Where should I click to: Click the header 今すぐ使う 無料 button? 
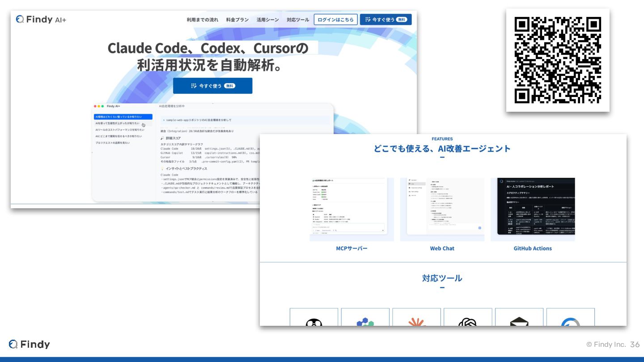[x=386, y=19]
